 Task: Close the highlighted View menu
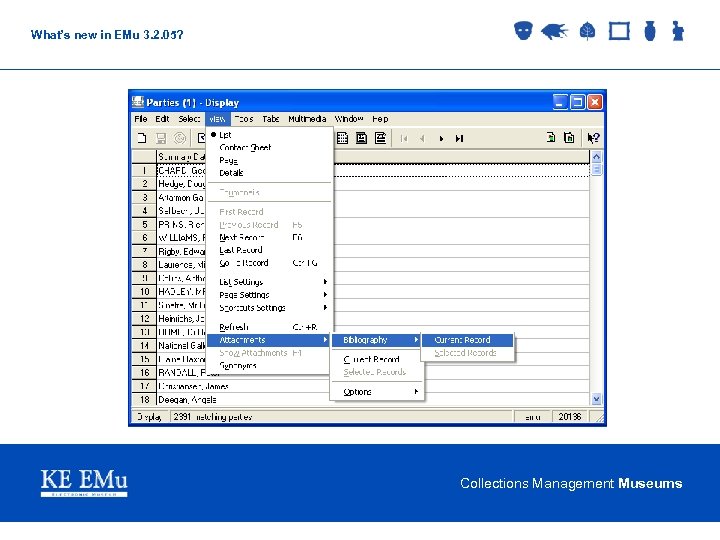tap(218, 119)
